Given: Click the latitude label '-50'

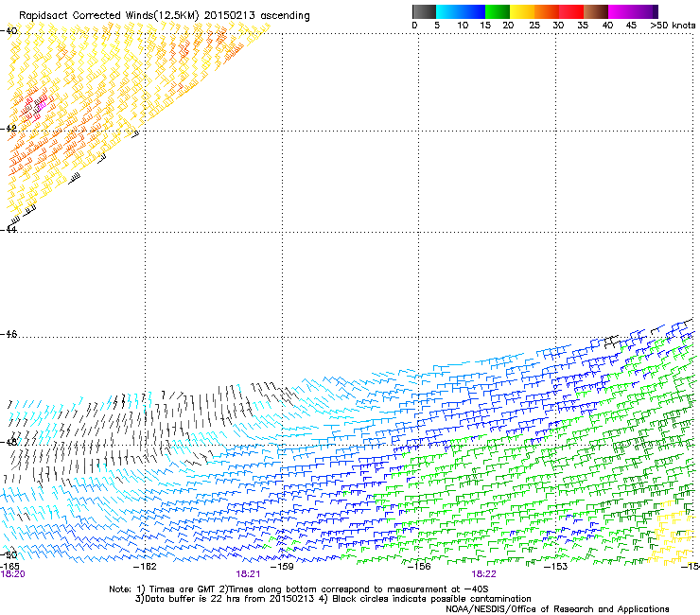Looking at the screenshot, I should pyautogui.click(x=9, y=554).
